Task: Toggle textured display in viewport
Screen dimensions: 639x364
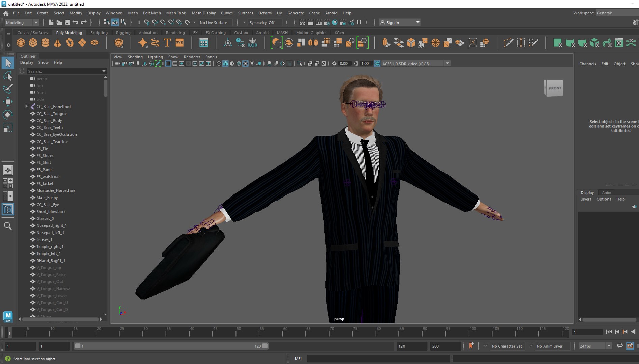Action: click(x=246, y=64)
